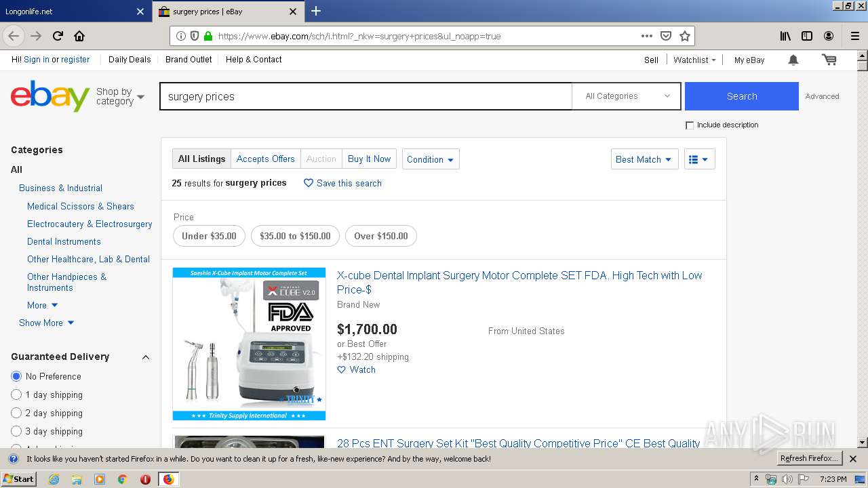Filter by Over $150.00 price
The height and width of the screenshot is (488, 868).
point(381,236)
